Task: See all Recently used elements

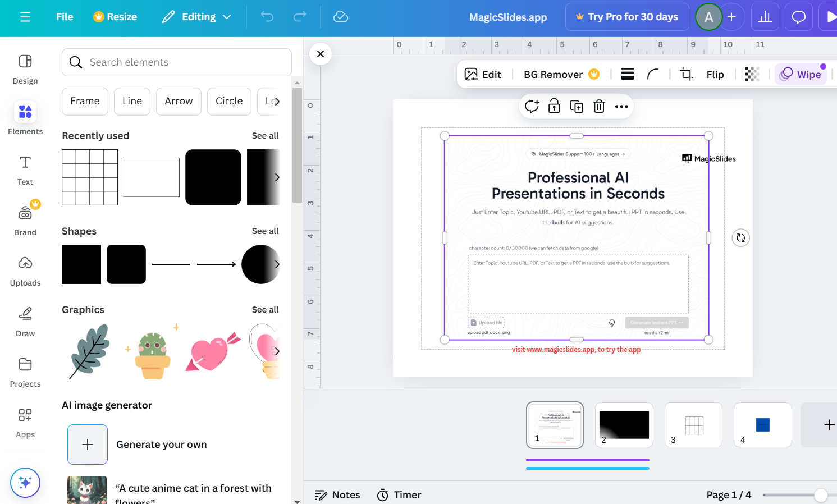Action: [265, 136]
